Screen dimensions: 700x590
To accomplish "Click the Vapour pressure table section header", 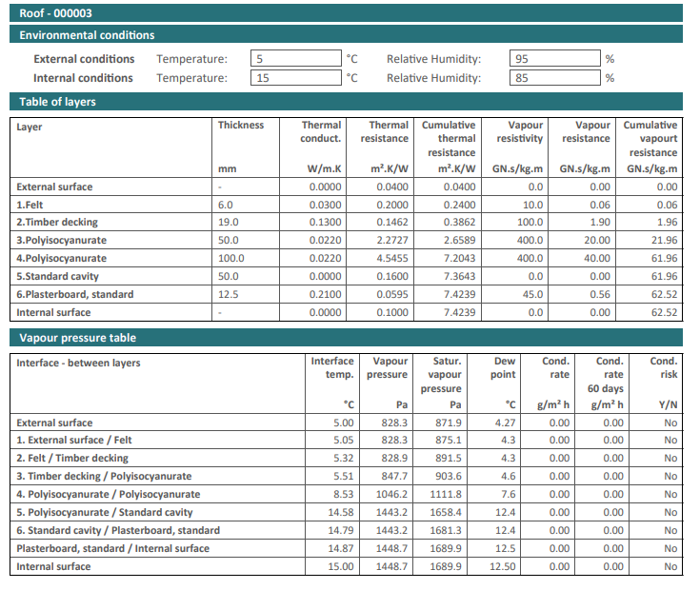I will 350,338.
